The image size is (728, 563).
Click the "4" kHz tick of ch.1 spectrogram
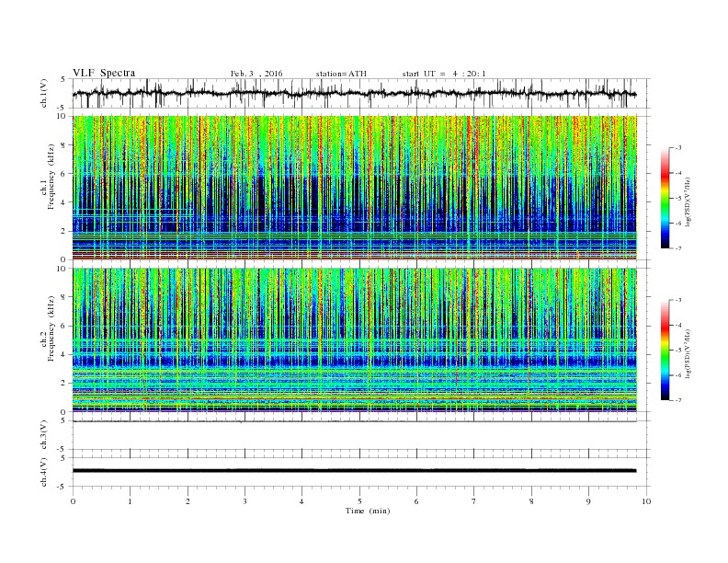63,202
